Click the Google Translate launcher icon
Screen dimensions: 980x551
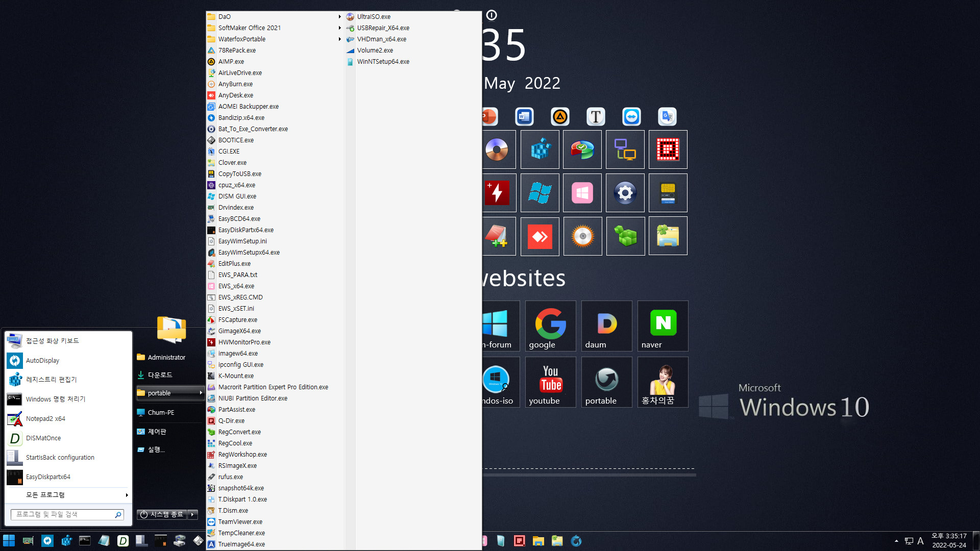(x=667, y=117)
